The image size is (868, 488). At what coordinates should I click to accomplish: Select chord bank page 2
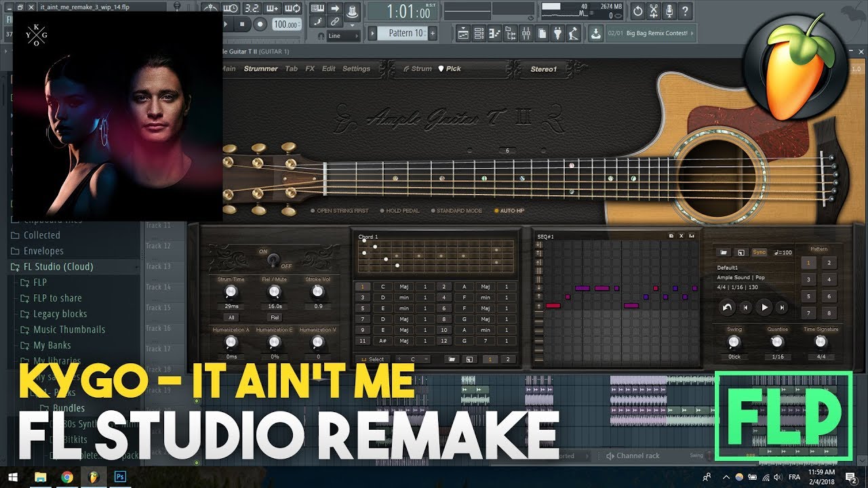click(x=508, y=359)
